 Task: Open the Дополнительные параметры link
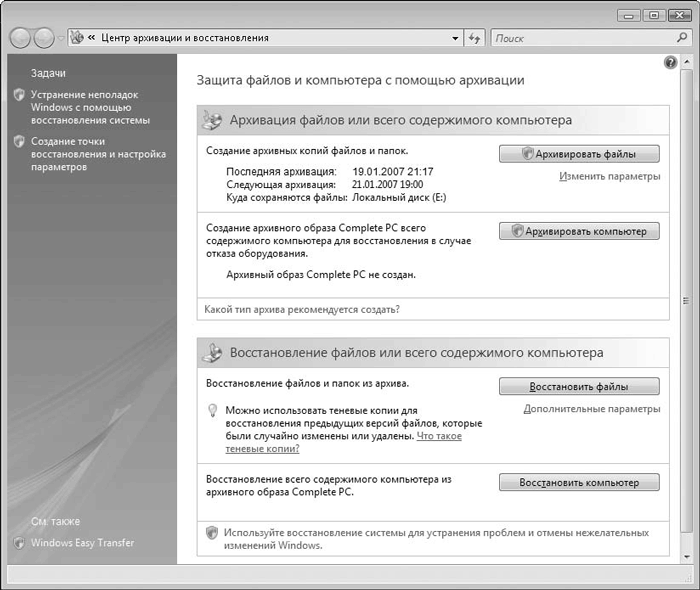592,409
